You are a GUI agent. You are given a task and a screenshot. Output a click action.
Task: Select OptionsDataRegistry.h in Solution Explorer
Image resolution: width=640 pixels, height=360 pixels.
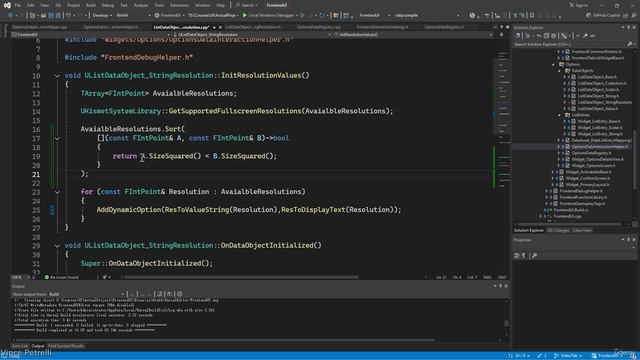[591, 153]
